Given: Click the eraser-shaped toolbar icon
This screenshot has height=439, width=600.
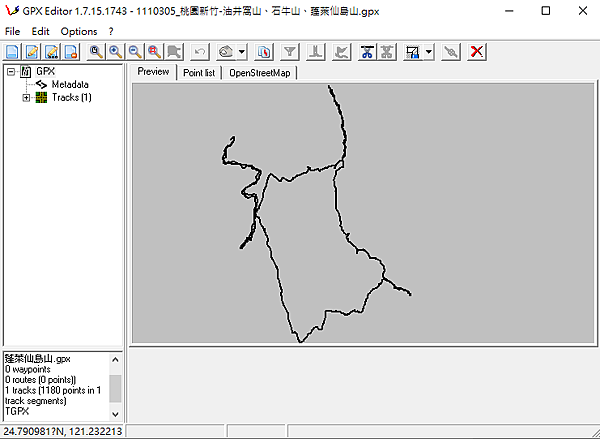Looking at the screenshot, I should click(226, 52).
